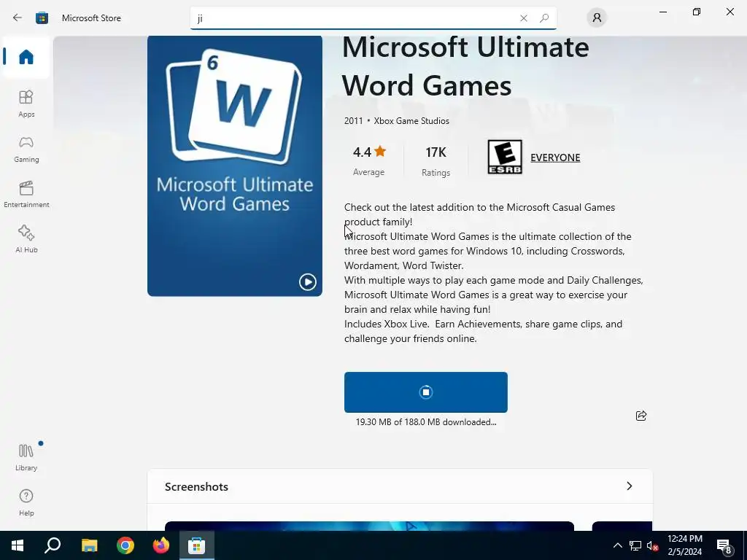
Task: Show hidden system tray icons
Action: pyautogui.click(x=617, y=545)
